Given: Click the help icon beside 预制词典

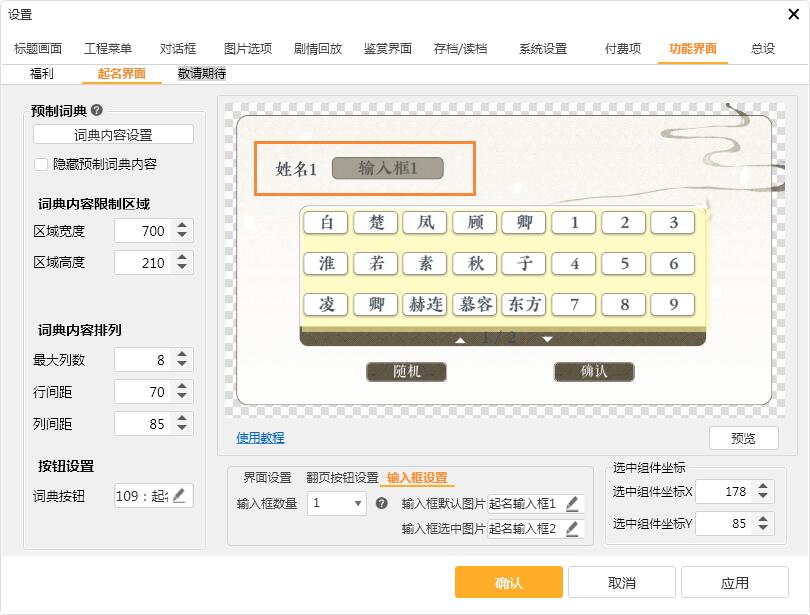Looking at the screenshot, I should click(97, 111).
